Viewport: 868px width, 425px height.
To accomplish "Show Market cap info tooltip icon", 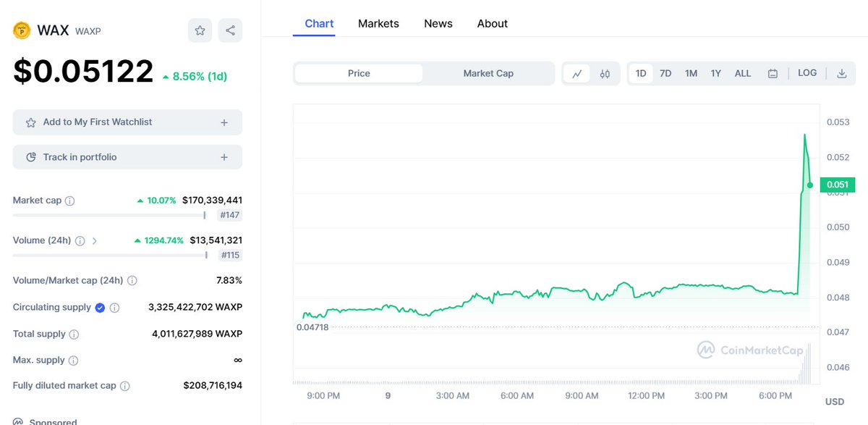I will pos(70,201).
